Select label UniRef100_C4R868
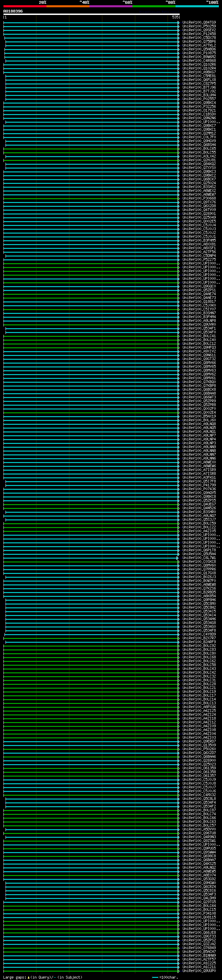222x980 pixels. click(199, 60)
